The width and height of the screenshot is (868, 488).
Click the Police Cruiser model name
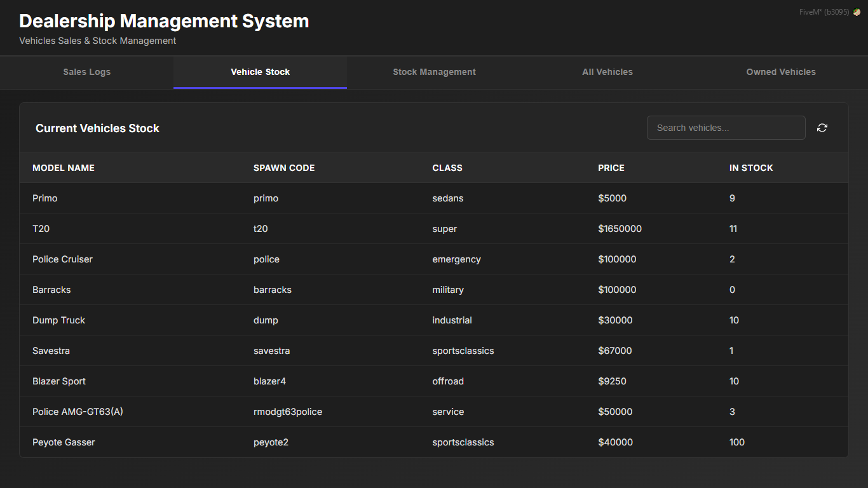62,259
